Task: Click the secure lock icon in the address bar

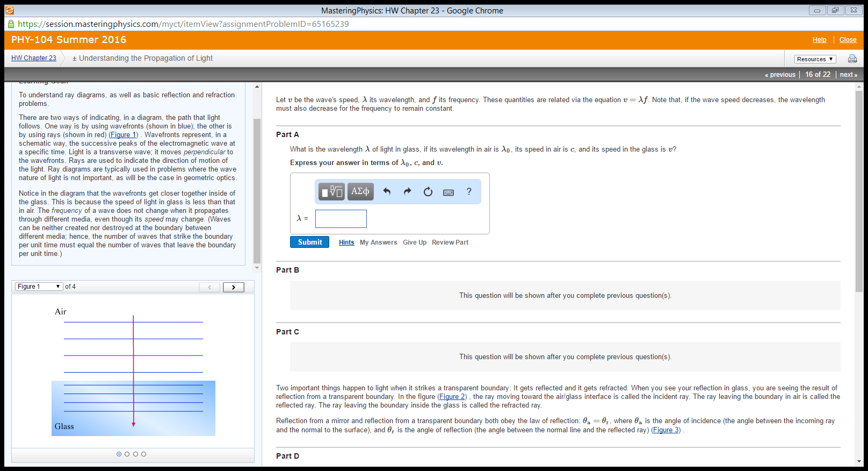Action: click(x=11, y=24)
